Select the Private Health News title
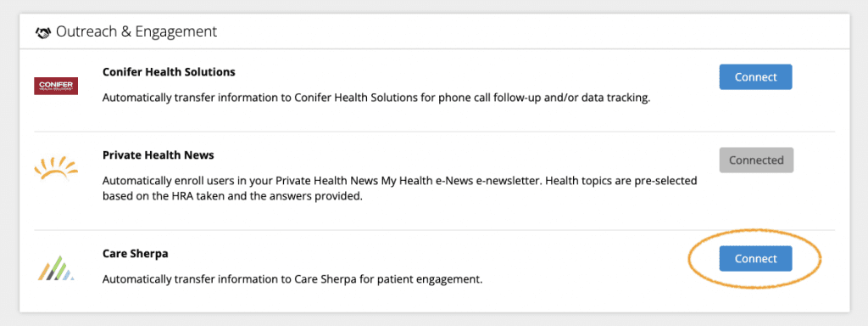 click(159, 155)
